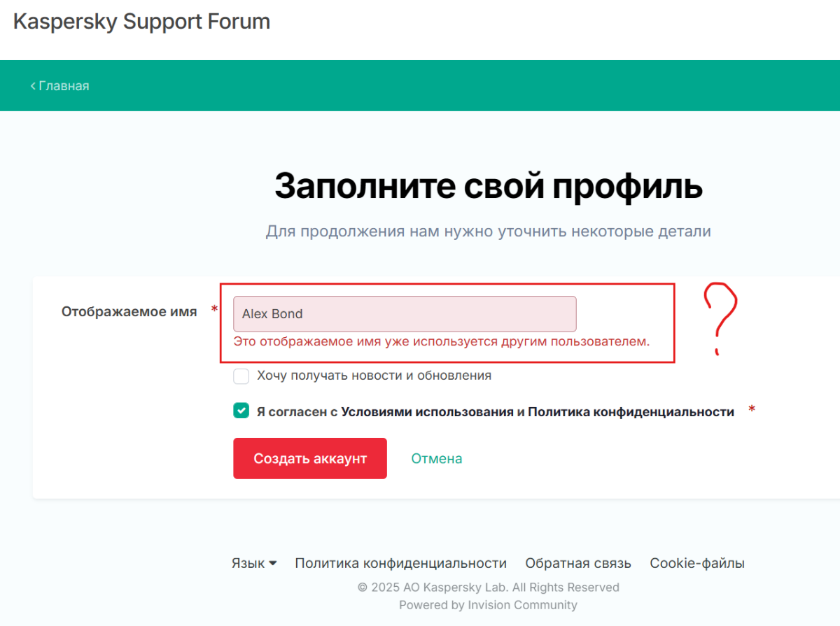840x626 pixels.
Task: Click the Заполните свой профиль heading
Action: [x=488, y=186]
